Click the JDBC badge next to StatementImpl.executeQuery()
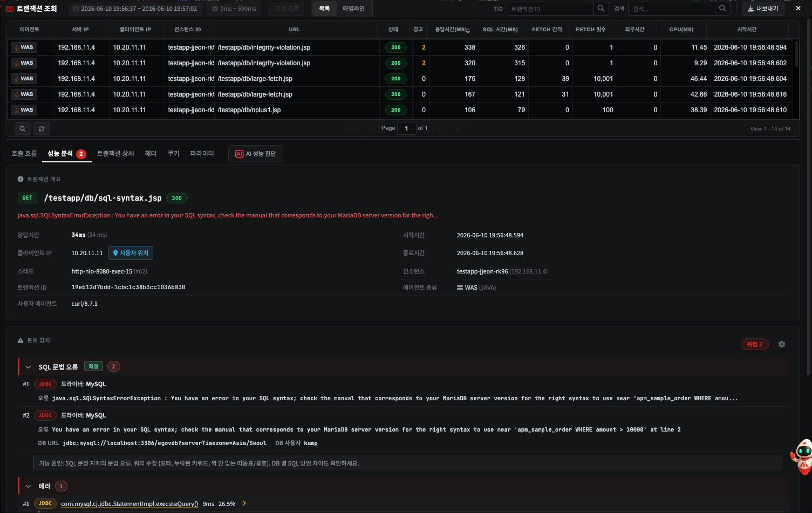Image resolution: width=812 pixels, height=513 pixels. pyautogui.click(x=45, y=504)
